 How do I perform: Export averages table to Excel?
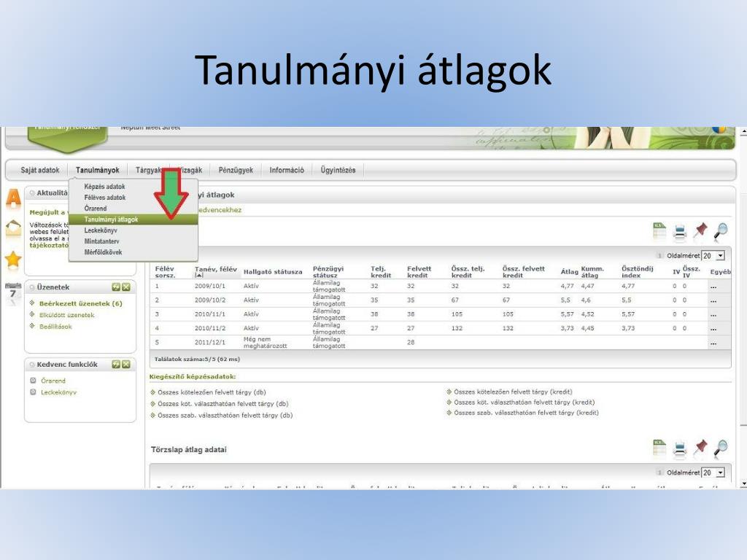[x=659, y=231]
